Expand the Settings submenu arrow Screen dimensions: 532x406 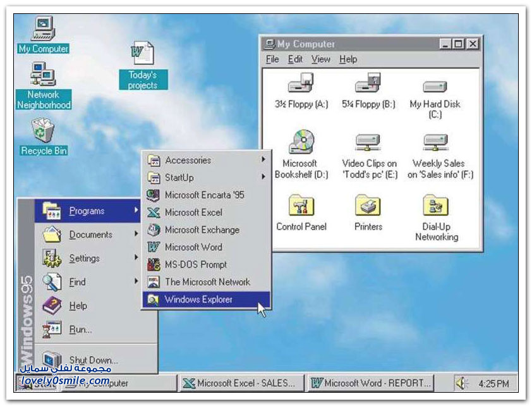click(136, 257)
